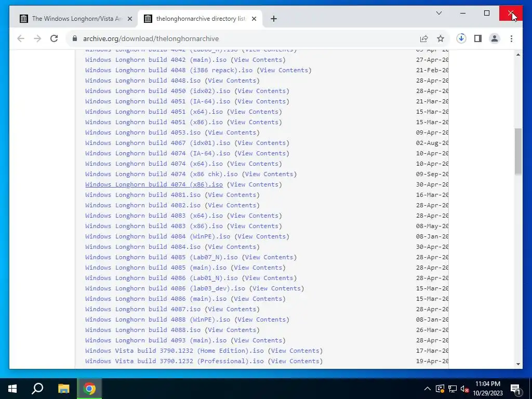View Contents of Vista 3790.1232 (Professional).iso
This screenshot has width=532, height=399.
pos(295,362)
